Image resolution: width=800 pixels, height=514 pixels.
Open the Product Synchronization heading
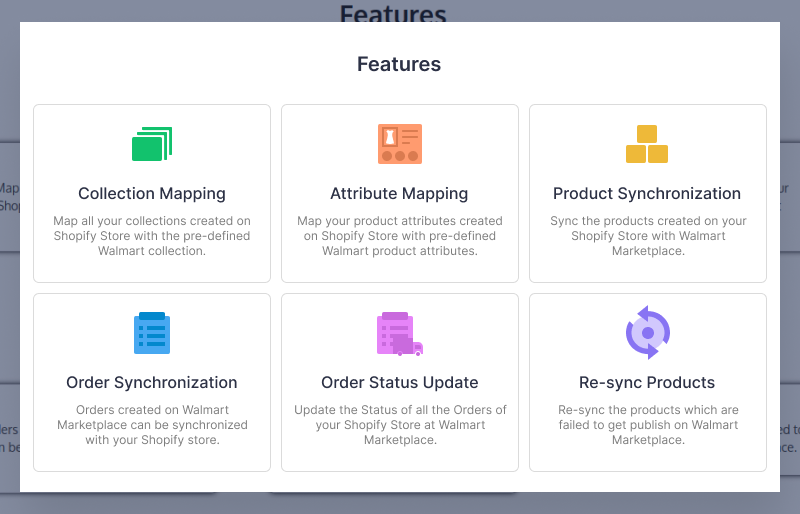(647, 194)
